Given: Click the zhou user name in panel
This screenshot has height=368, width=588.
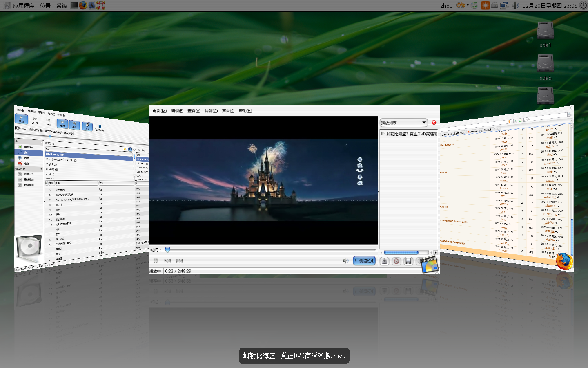Looking at the screenshot, I should [x=446, y=6].
